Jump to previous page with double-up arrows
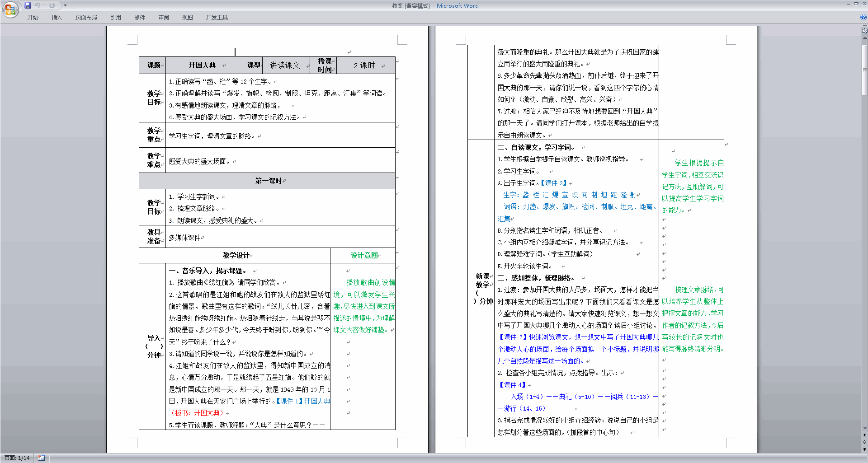Viewport: 868px width, 463px height. 865,435
